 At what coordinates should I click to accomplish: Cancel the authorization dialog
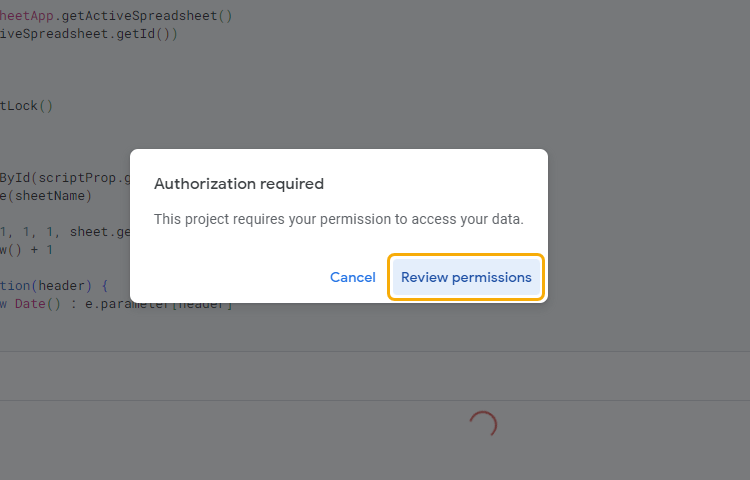click(x=353, y=277)
